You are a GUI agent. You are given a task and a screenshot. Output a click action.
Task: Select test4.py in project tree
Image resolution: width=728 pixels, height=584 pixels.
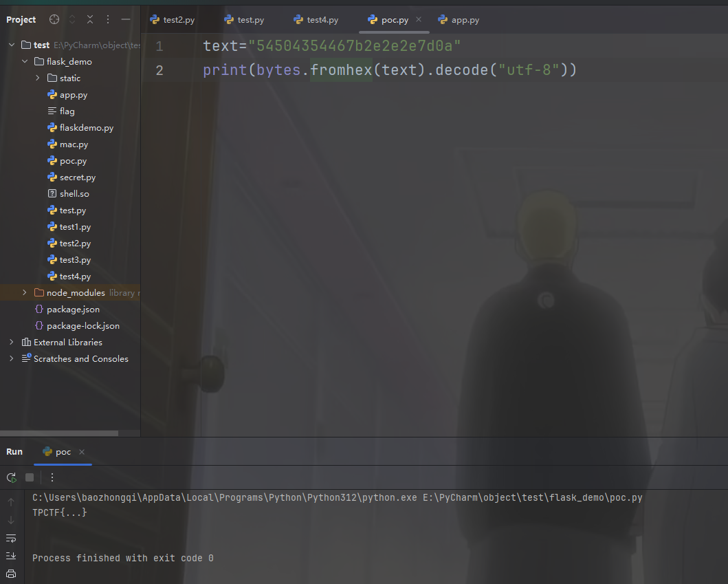pyautogui.click(x=75, y=277)
